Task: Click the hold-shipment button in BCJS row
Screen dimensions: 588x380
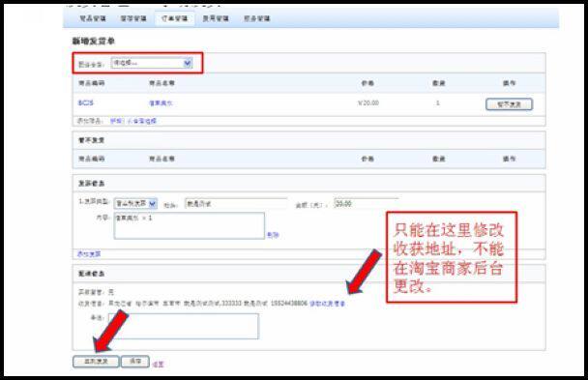Action: click(509, 104)
